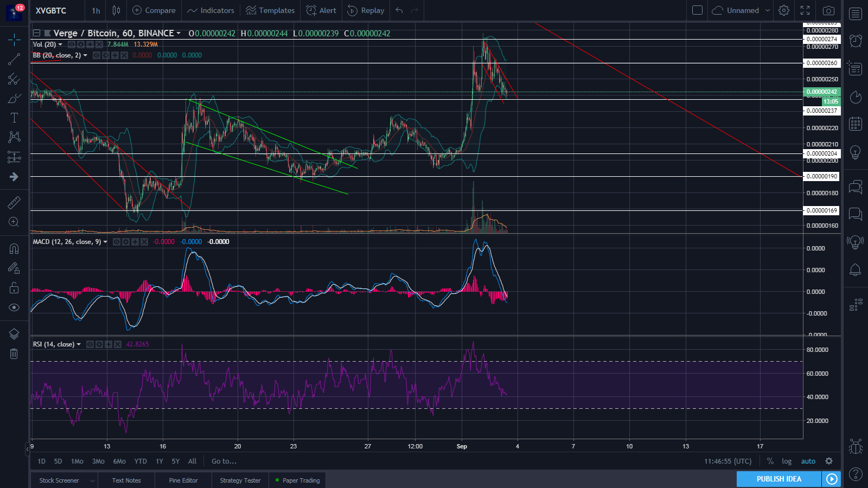The width and height of the screenshot is (868, 488).
Task: Toggle magnet mode for drawings
Action: (x=14, y=249)
